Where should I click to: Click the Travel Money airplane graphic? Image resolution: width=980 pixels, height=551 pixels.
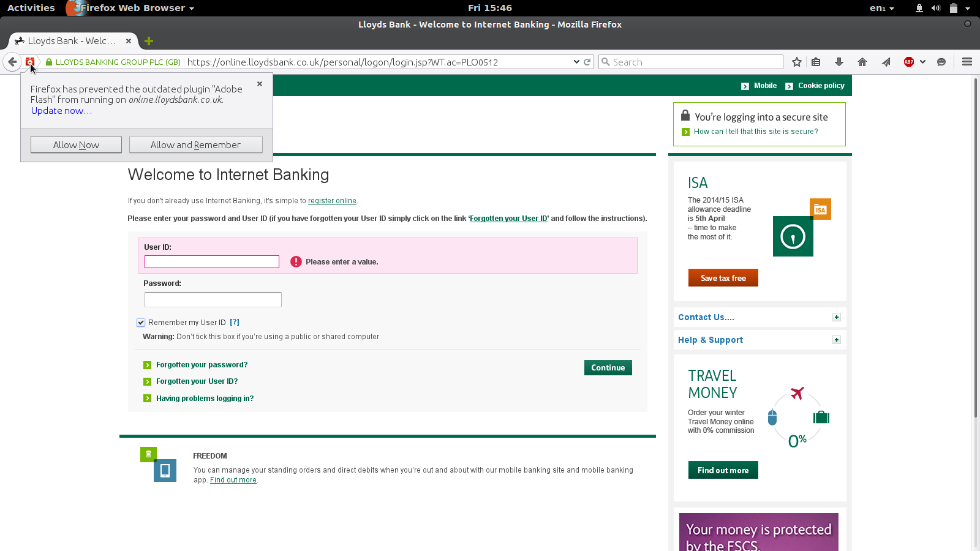pyautogui.click(x=797, y=392)
